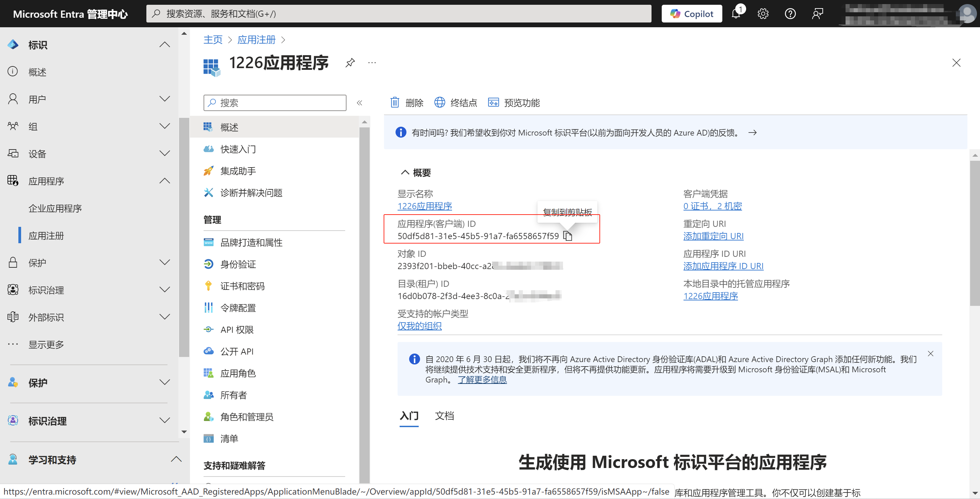This screenshot has width=980, height=499.
Task: Expand the bold 保护 section
Action: tap(164, 383)
